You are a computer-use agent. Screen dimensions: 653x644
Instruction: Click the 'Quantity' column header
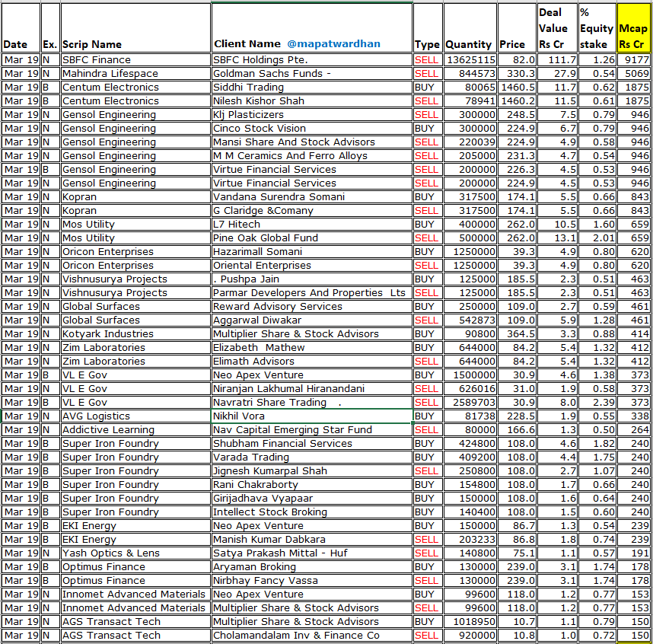(470, 28)
